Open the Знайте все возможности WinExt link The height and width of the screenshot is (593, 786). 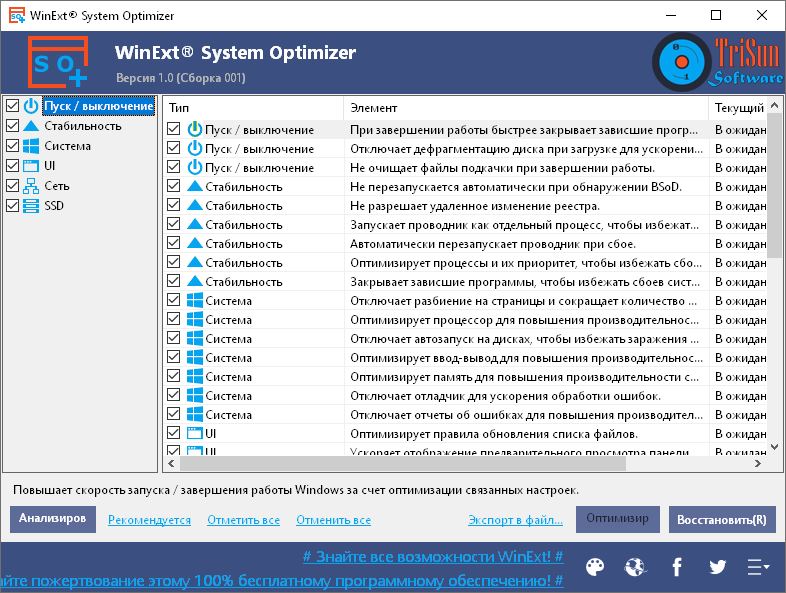[x=433, y=556]
